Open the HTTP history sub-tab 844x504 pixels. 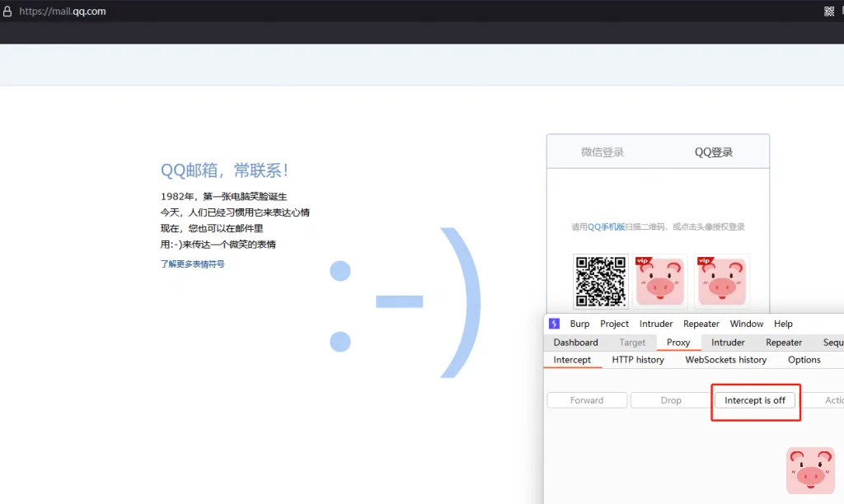pos(638,360)
